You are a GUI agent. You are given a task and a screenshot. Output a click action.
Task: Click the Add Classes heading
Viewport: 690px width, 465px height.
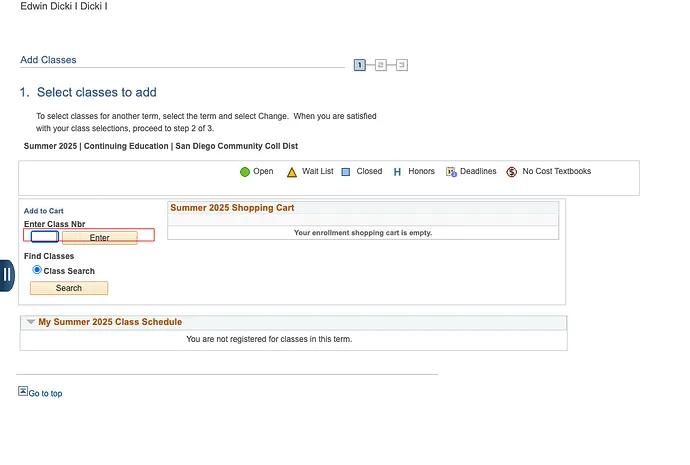[x=48, y=60]
